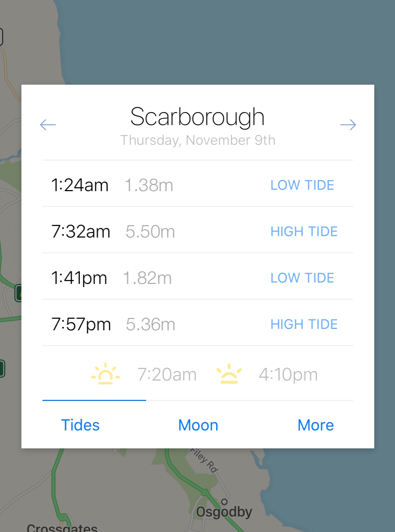
Task: Tap the Scarborough location title
Action: [x=197, y=117]
